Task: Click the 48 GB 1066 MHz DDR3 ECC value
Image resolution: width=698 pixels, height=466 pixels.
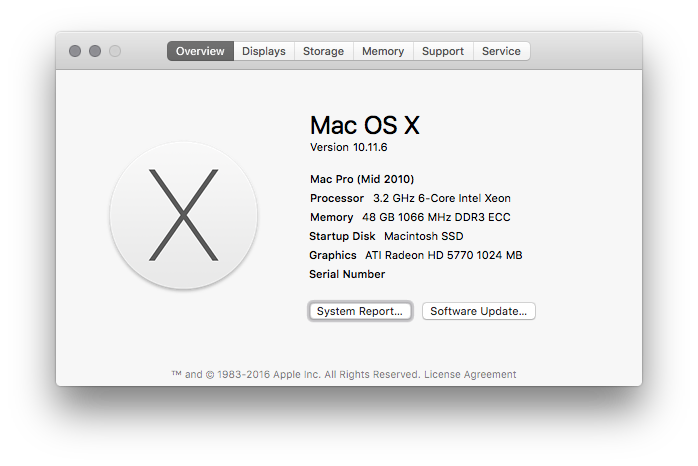Action: 436,217
